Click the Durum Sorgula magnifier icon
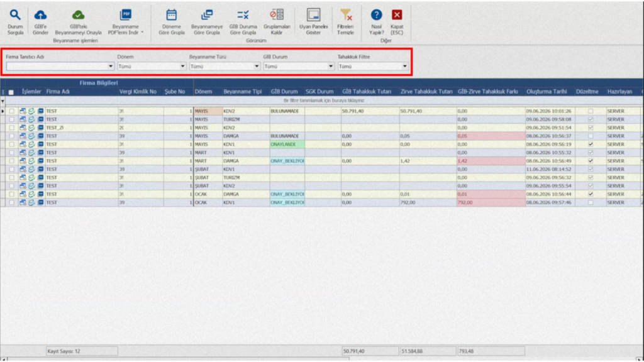 [x=15, y=15]
